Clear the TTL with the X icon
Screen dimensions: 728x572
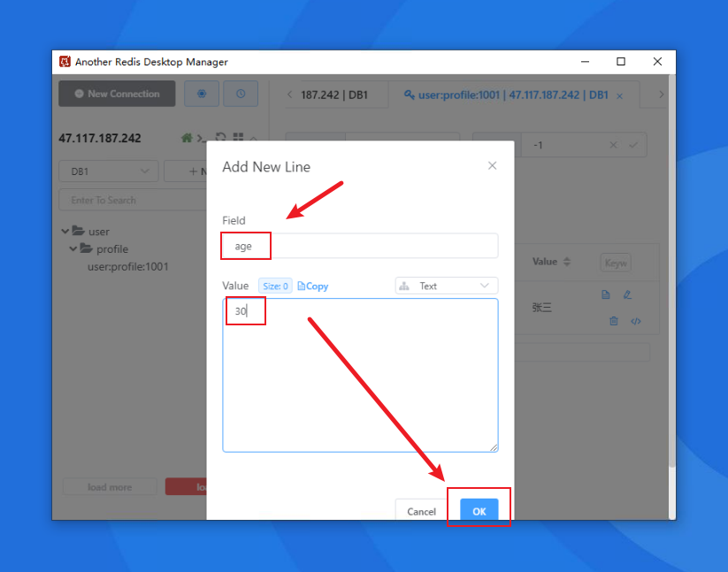click(613, 145)
